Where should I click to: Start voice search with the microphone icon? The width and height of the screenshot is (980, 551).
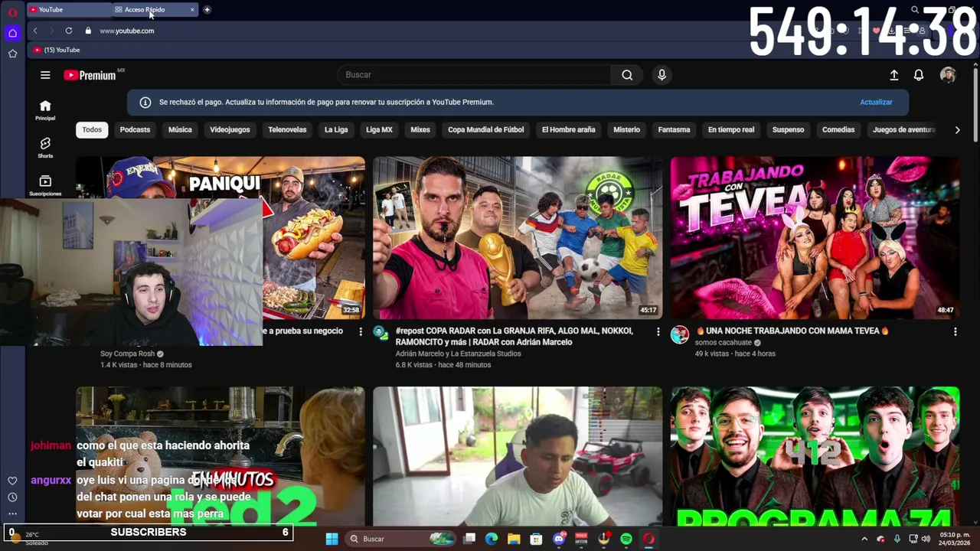coord(661,75)
